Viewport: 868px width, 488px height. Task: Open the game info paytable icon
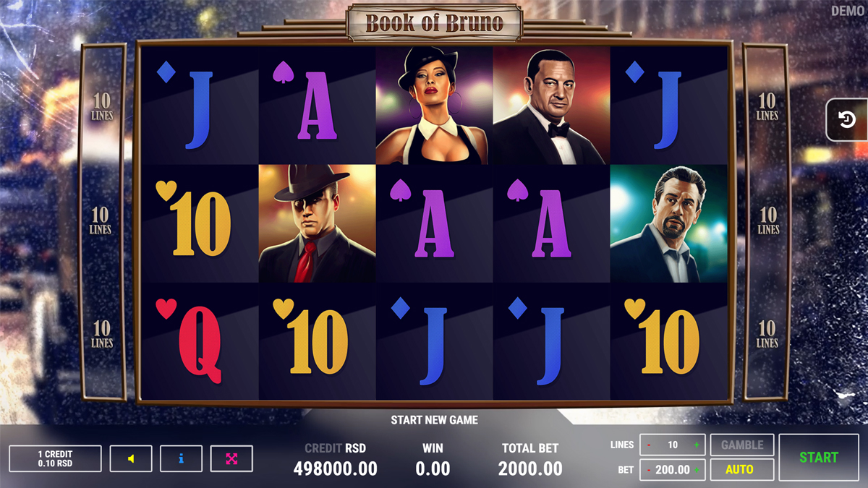pyautogui.click(x=181, y=458)
